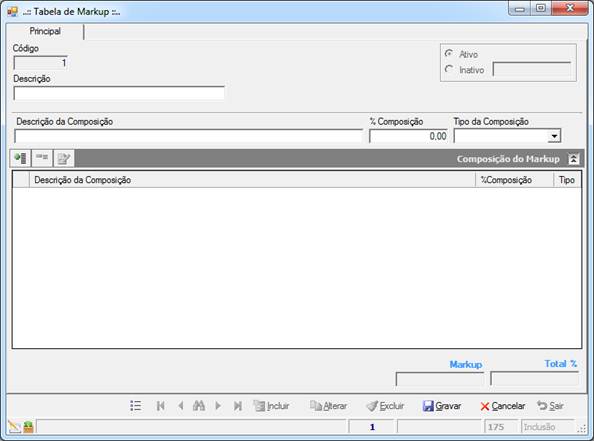Focus the Descrição text field
The width and height of the screenshot is (594, 441).
pos(119,93)
